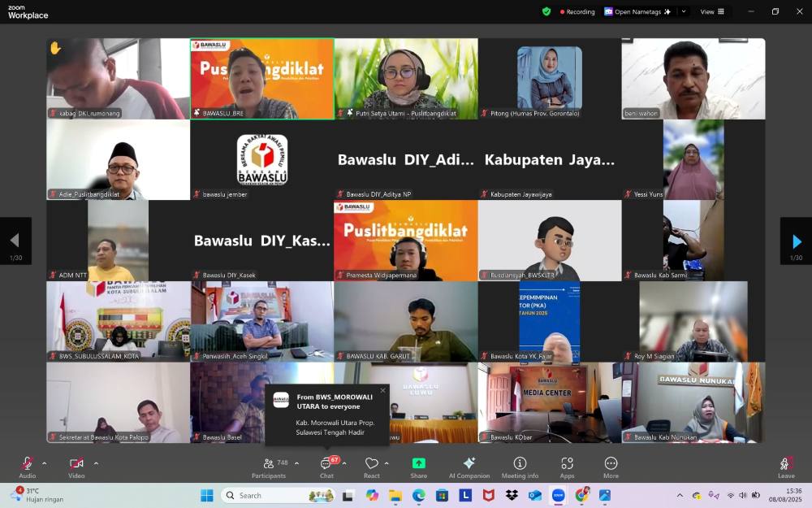Screen dimensions: 812x508
Task: Select the Kabupaten Jayawijaya participant tile
Action: [550, 159]
